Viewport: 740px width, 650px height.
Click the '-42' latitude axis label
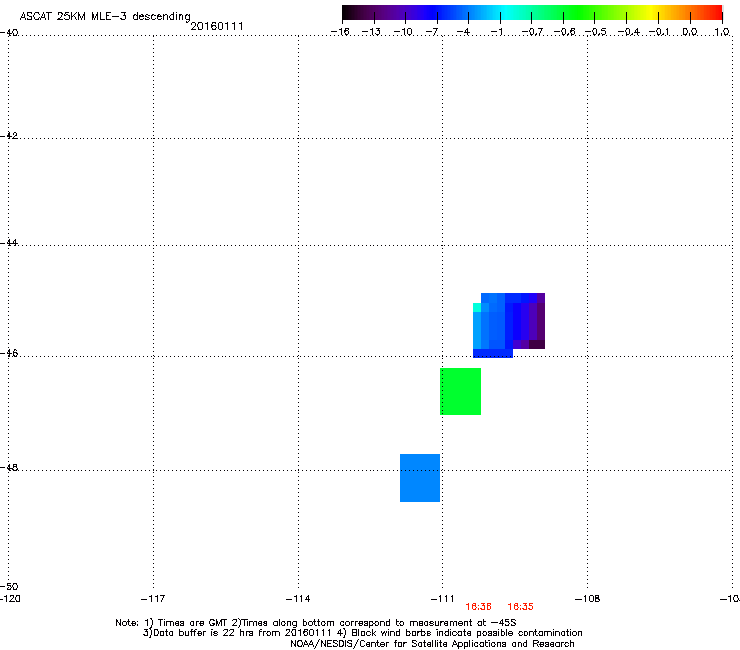(x=9, y=135)
